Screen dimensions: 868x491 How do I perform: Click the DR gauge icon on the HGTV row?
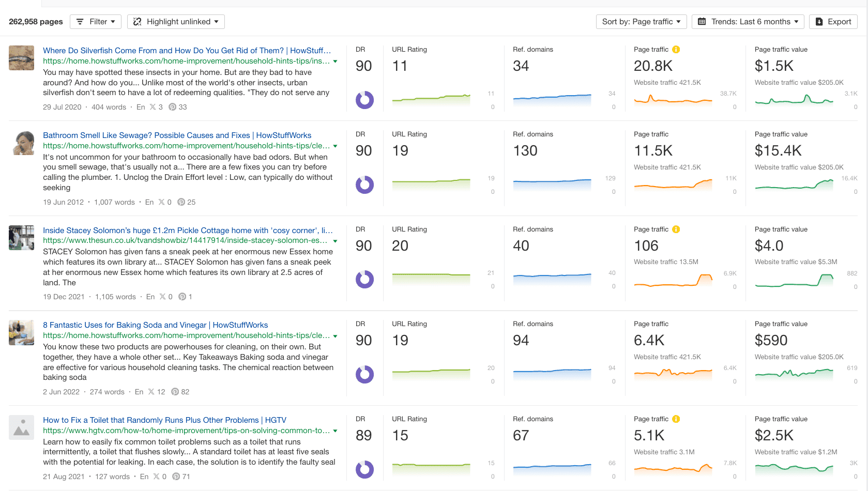365,470
